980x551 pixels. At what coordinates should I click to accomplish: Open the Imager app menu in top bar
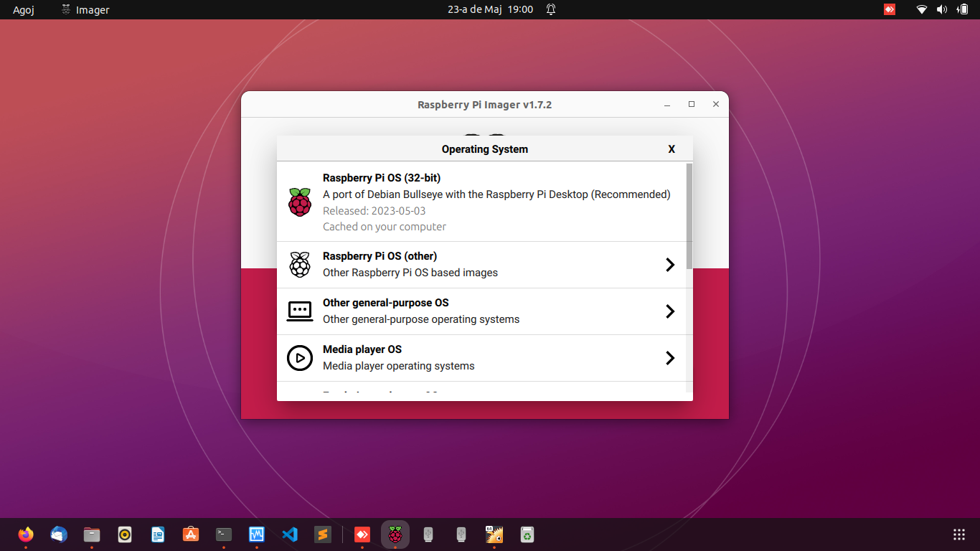click(85, 9)
